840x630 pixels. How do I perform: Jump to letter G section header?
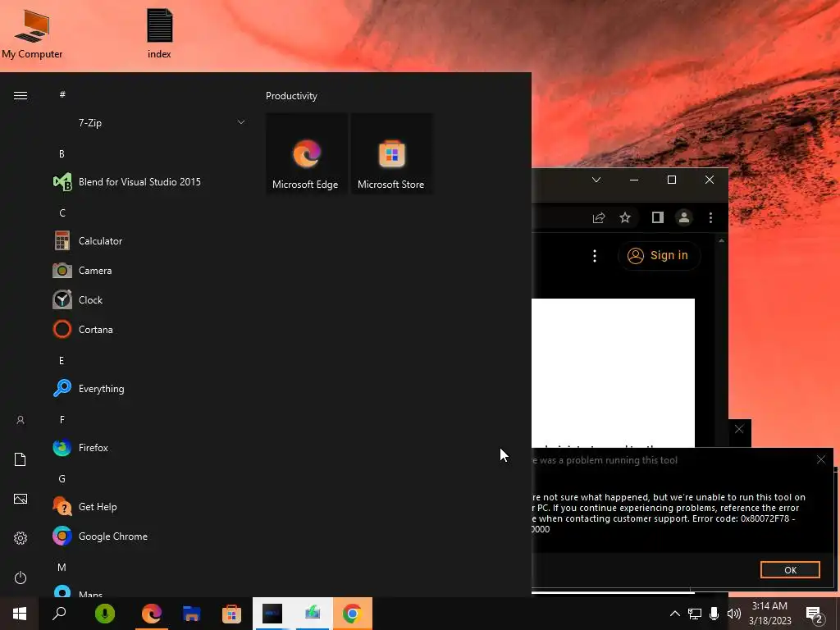pyautogui.click(x=62, y=479)
